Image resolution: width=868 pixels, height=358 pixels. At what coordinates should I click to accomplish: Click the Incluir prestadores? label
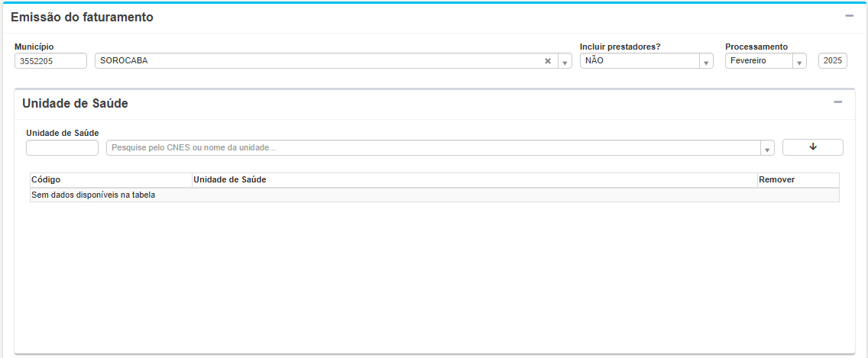[x=620, y=47]
